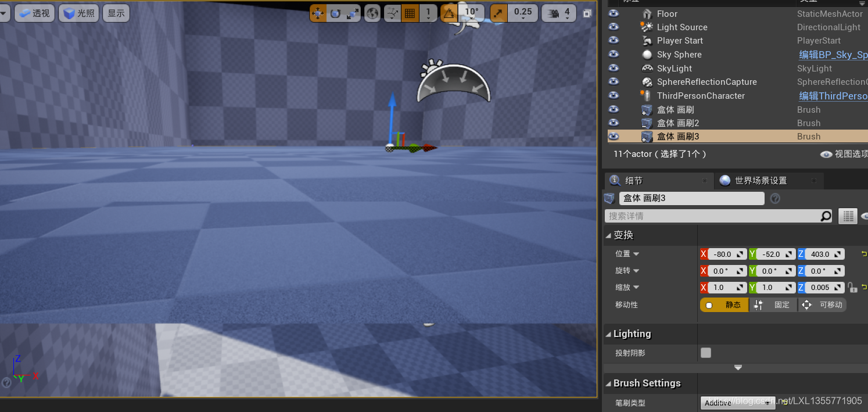This screenshot has width=868, height=412.
Task: Hide the Floor actor with eye icon
Action: [614, 13]
